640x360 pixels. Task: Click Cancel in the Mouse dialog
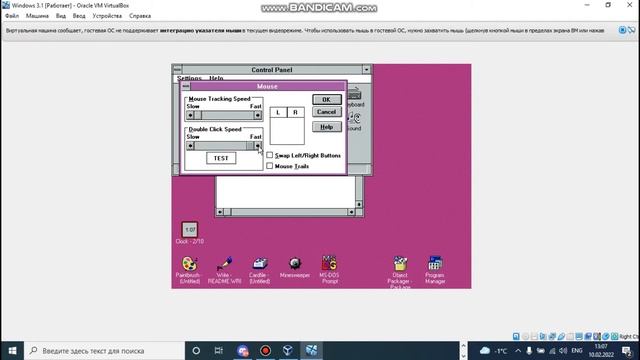coord(327,112)
